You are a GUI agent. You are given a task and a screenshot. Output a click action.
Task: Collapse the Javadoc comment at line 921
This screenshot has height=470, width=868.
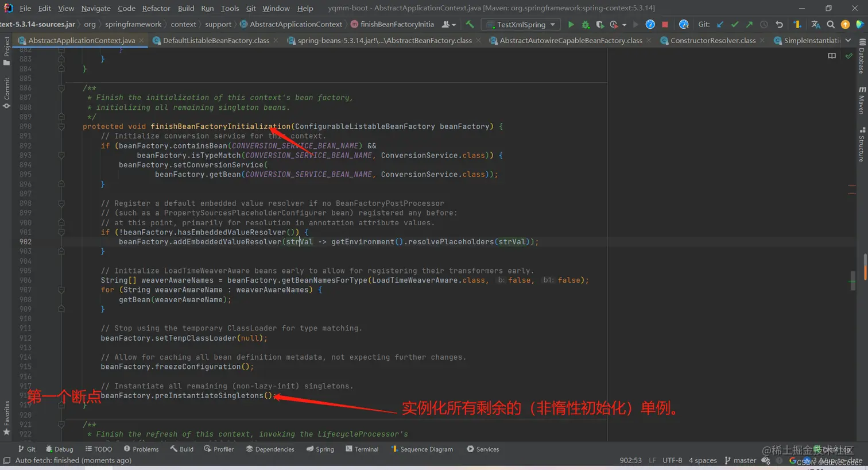pyautogui.click(x=61, y=425)
